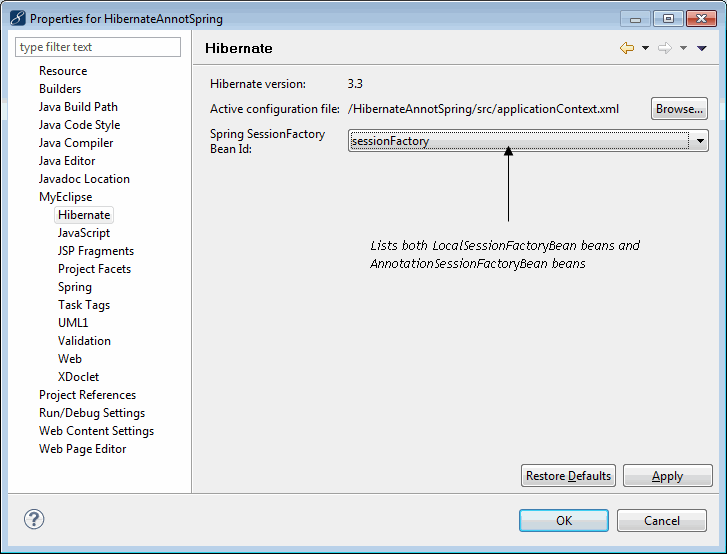Open back history dropdown arrow
Viewport: 727px width, 554px height.
(645, 48)
